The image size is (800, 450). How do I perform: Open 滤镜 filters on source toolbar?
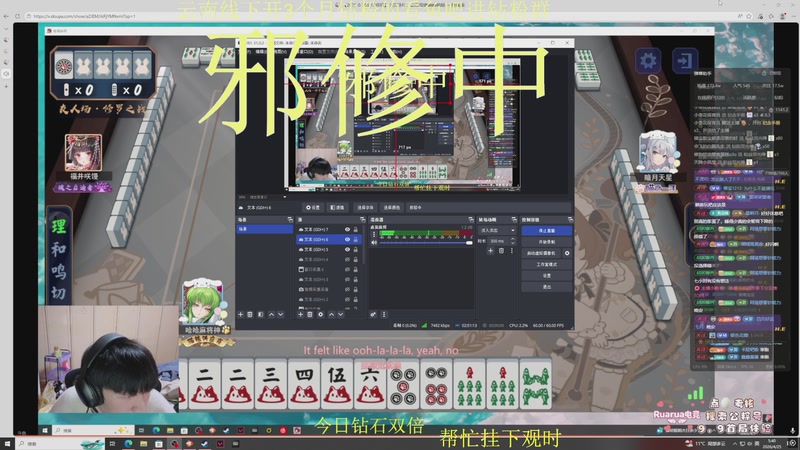(337, 208)
